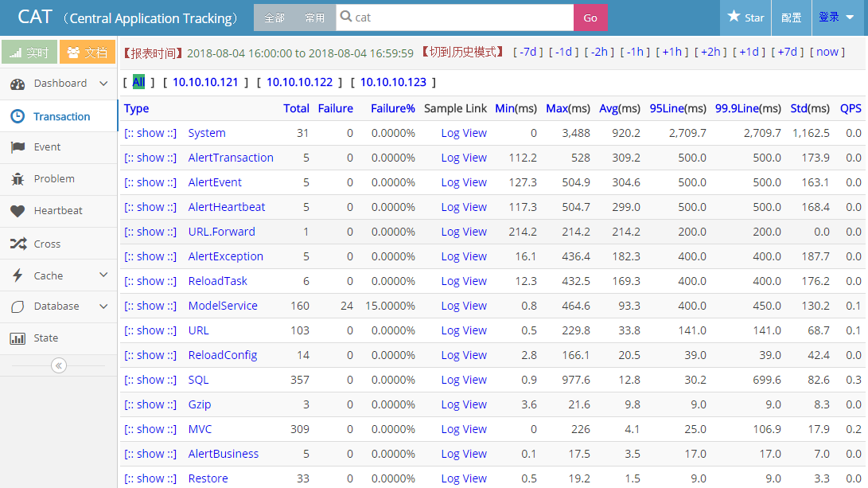Viewport: 868px width, 488px height.
Task: Open the AlertHeartbeat type link
Action: [x=227, y=207]
